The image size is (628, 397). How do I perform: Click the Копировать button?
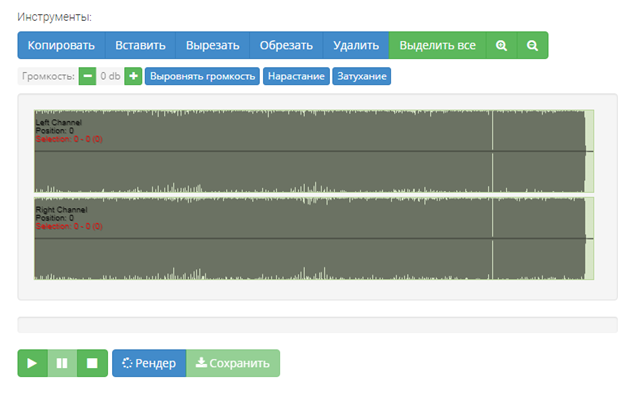click(x=61, y=45)
